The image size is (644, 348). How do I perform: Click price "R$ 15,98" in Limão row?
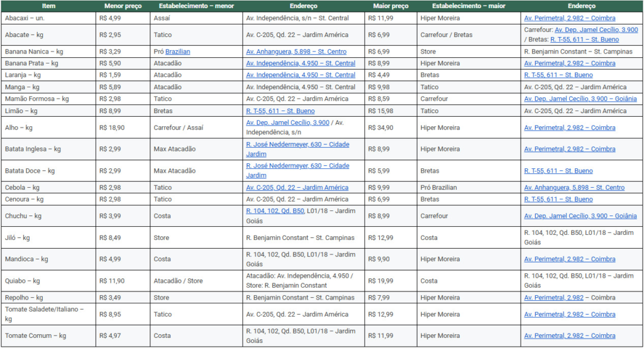tap(380, 111)
